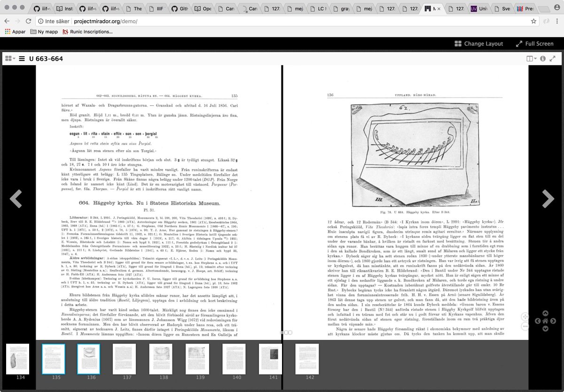Expand window with the fullscreen arrows icon
The width and height of the screenshot is (564, 392).
click(553, 59)
